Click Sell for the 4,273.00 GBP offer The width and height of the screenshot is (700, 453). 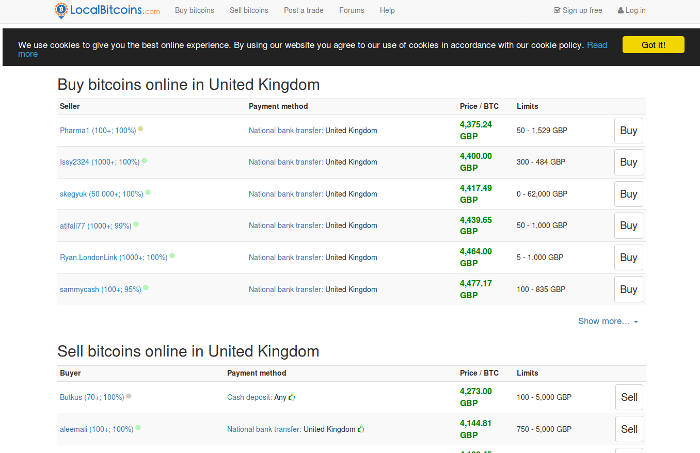[x=629, y=397]
